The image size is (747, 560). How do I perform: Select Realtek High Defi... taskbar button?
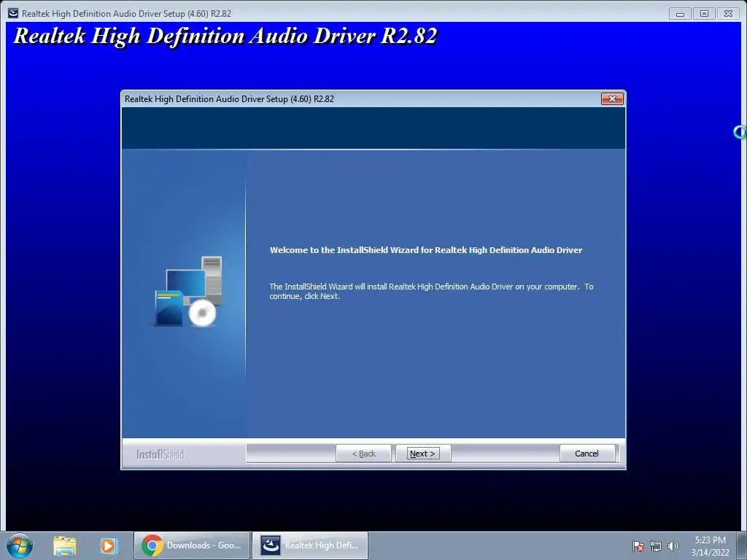click(x=310, y=545)
